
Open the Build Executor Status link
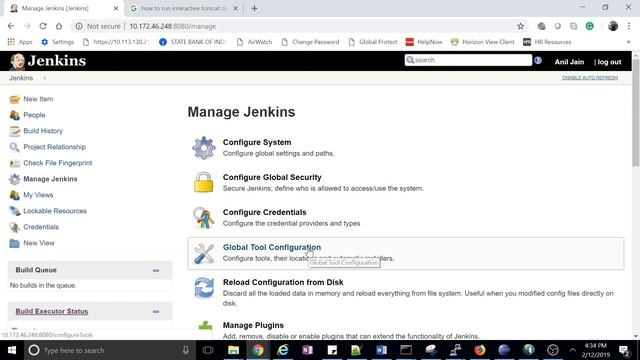[52, 311]
